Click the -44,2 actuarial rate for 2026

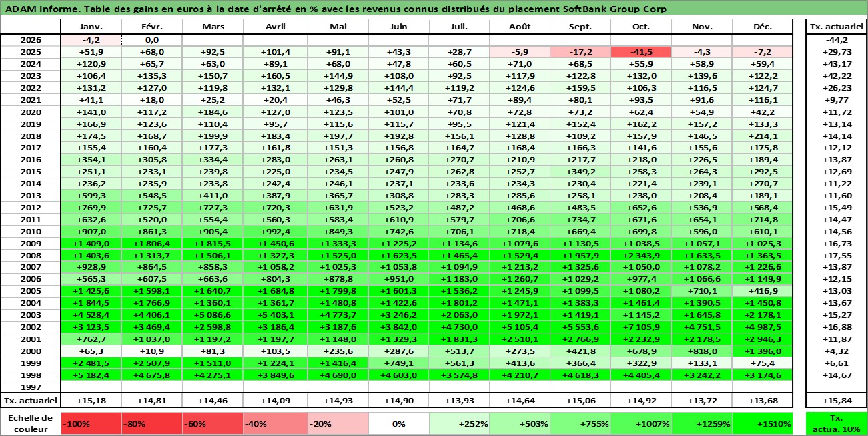coord(836,40)
